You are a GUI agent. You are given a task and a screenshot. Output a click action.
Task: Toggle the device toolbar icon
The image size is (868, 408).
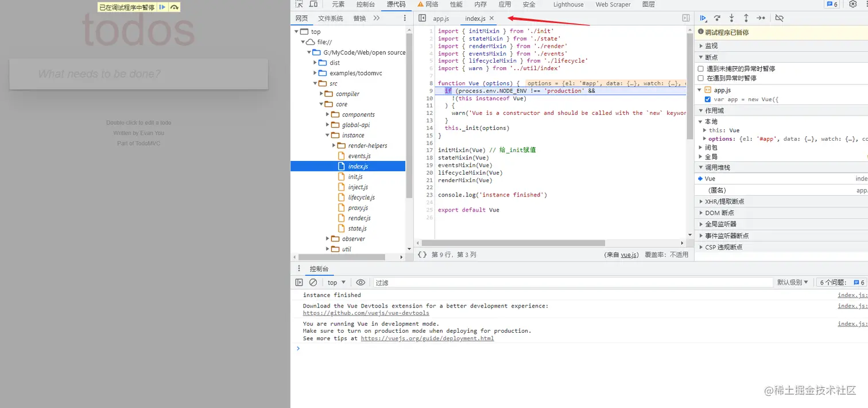[313, 4]
